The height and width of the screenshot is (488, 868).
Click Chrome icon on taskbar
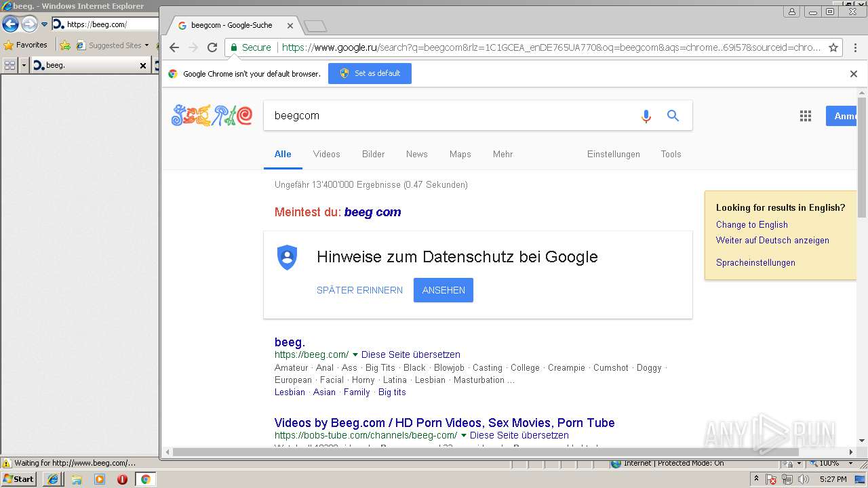click(145, 479)
